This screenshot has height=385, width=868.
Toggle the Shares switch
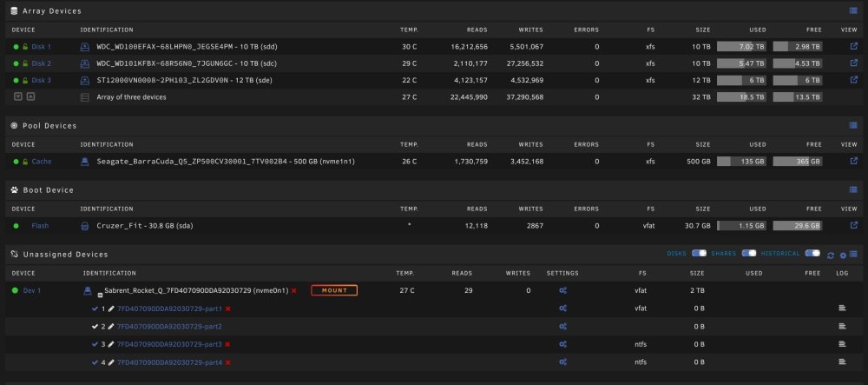749,253
